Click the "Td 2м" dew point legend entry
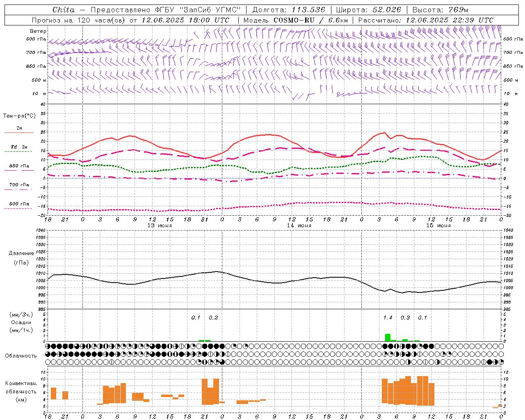 (x=19, y=147)
